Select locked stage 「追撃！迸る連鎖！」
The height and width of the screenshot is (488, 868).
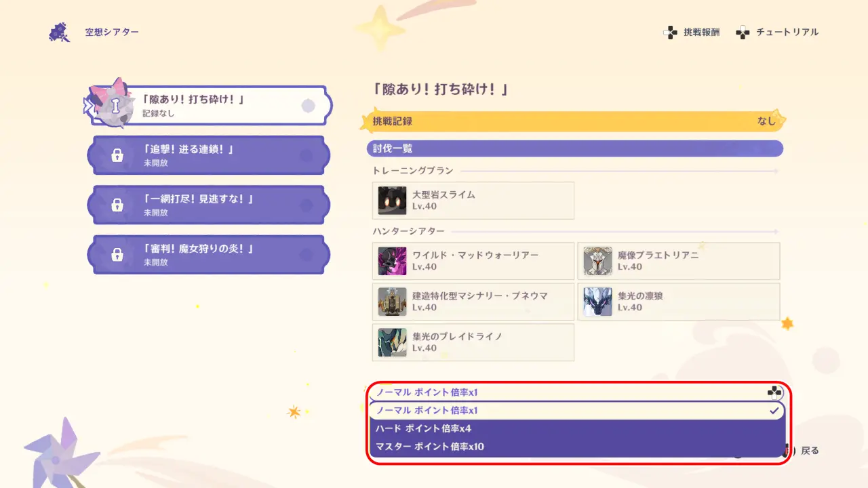(x=209, y=155)
